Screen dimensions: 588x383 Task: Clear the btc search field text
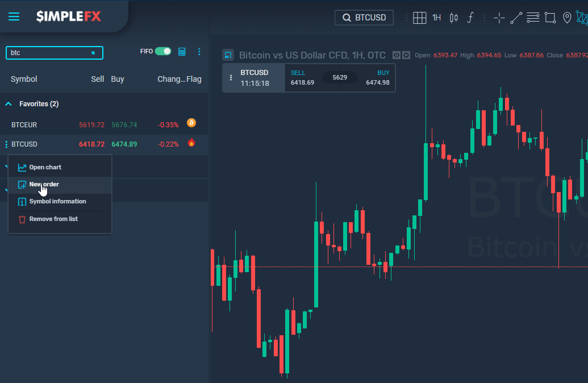click(x=93, y=53)
